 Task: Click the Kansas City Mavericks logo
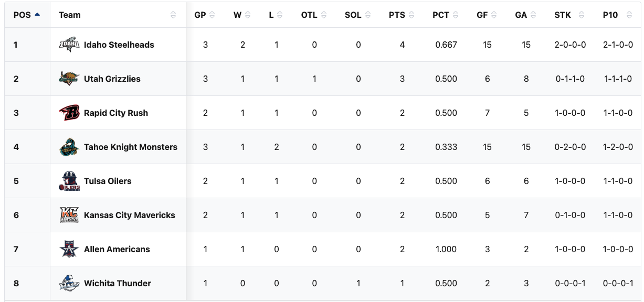coord(69,215)
